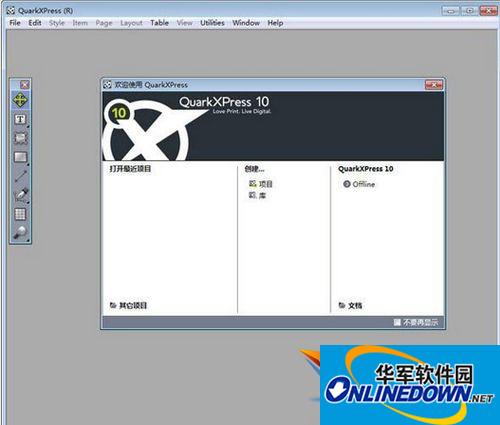
Task: Click the icon beside 库 under 创建
Action: pyautogui.click(x=253, y=195)
